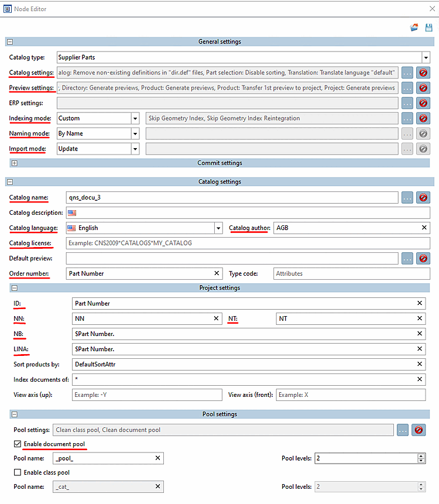Open browse button for Catalog name

tap(407, 198)
